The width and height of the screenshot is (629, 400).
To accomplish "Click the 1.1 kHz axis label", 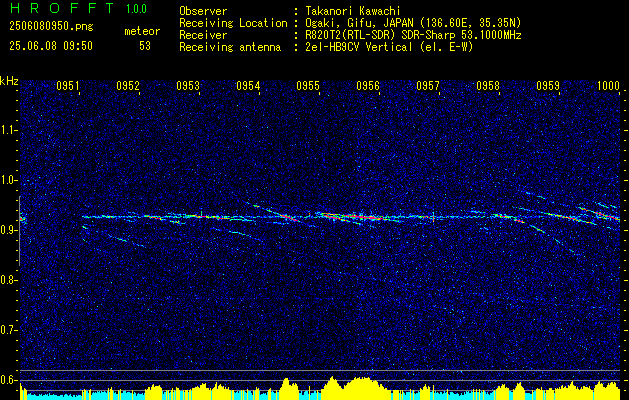I will [x=8, y=130].
